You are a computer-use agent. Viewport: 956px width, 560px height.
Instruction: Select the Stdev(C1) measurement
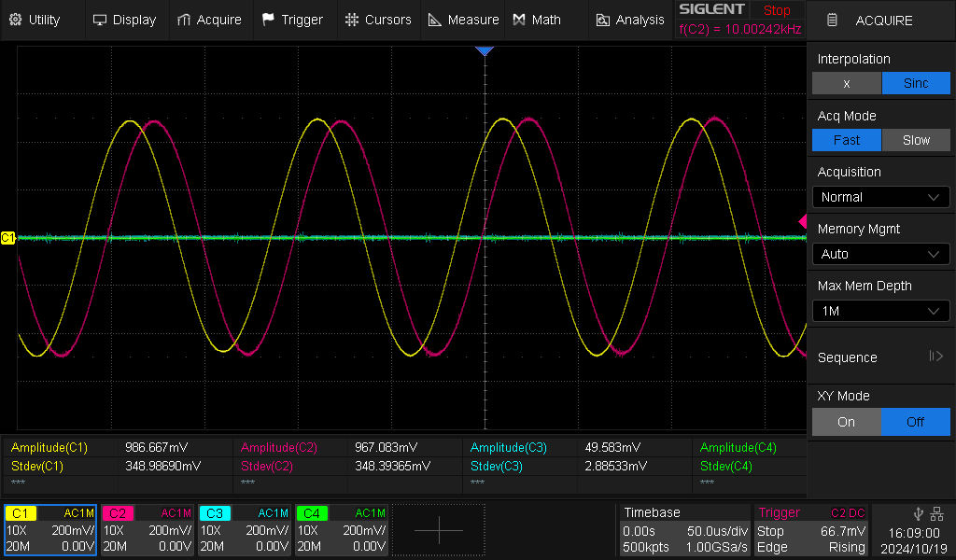[37, 466]
